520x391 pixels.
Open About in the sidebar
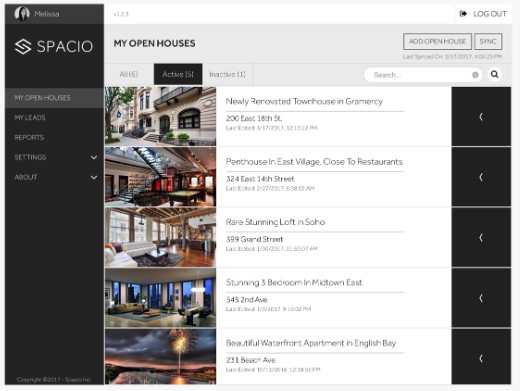coord(54,177)
